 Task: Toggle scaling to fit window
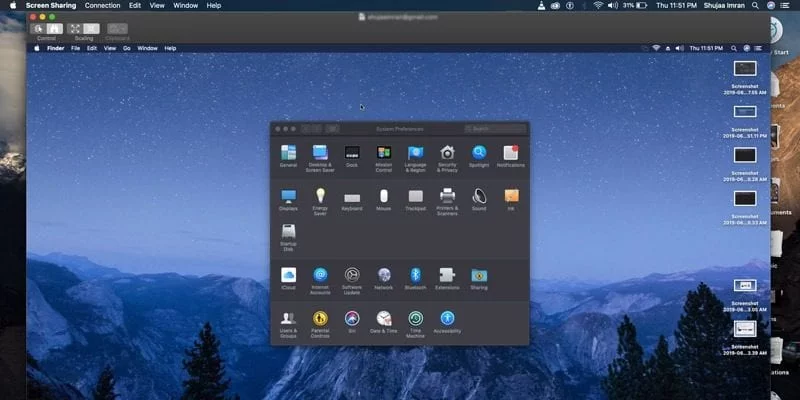[75, 29]
